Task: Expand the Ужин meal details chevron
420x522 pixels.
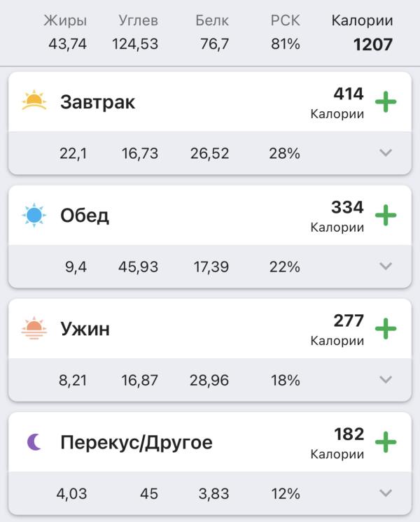Action: 386,380
